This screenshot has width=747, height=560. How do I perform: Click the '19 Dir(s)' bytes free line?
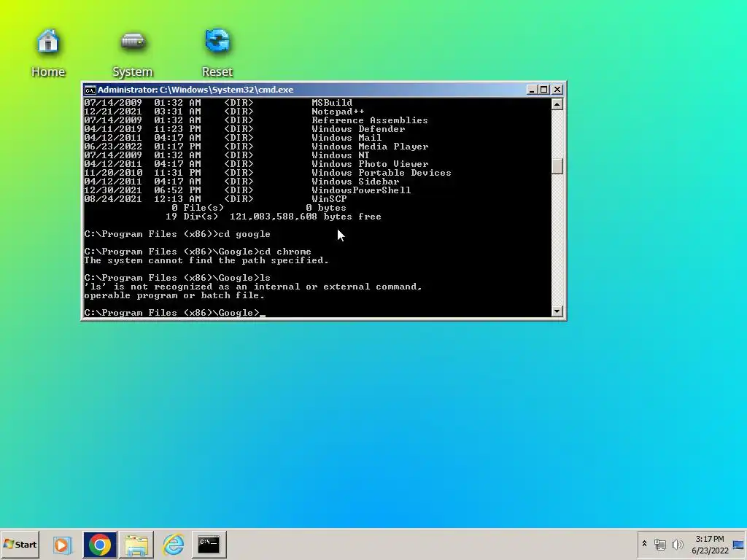pos(274,217)
